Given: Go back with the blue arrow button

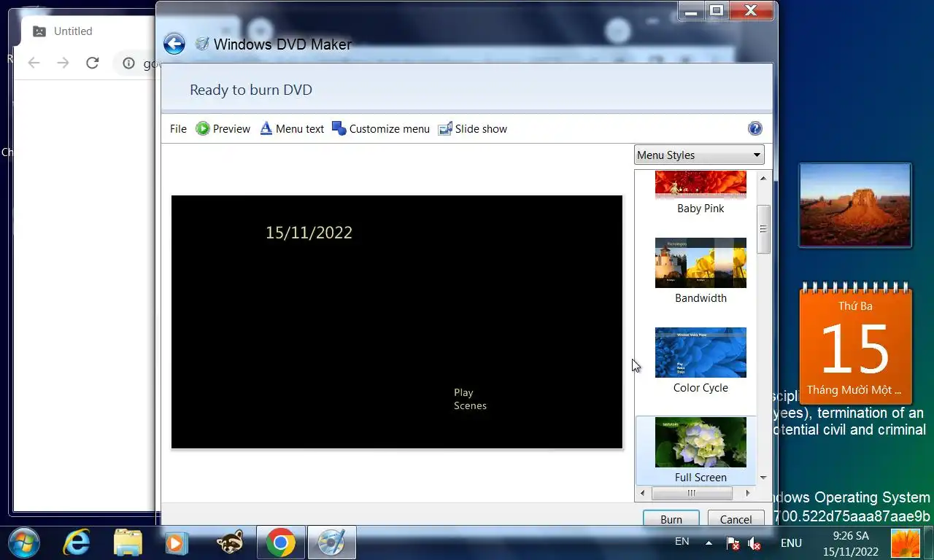Looking at the screenshot, I should (174, 44).
